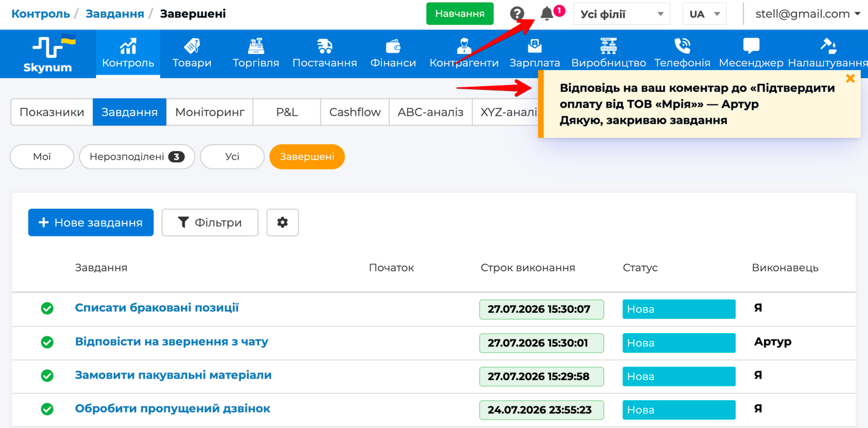868x428 pixels.
Task: Select the Завдання tab
Action: [130, 112]
